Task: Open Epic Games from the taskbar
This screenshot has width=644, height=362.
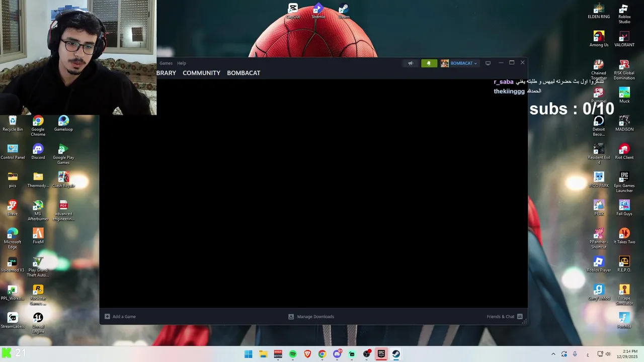Action: pos(381,354)
